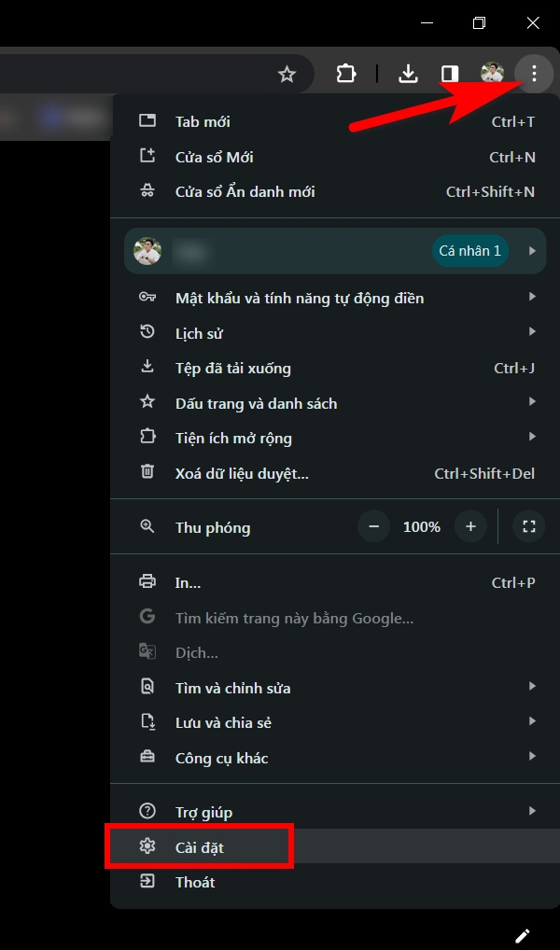Image resolution: width=560 pixels, height=950 pixels.
Task: Click the trash icon beside Xoá dữ liệu duyệt
Action: [x=147, y=472]
